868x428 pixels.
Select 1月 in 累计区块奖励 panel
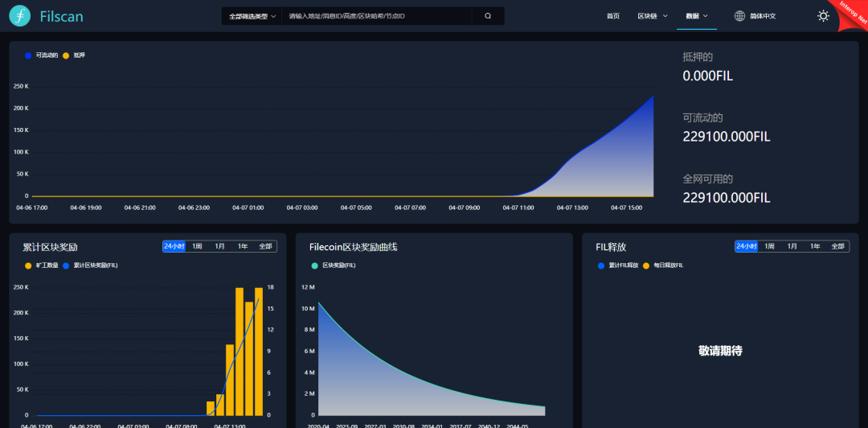pos(219,246)
